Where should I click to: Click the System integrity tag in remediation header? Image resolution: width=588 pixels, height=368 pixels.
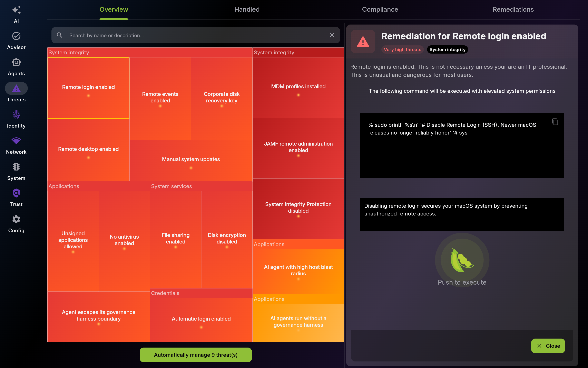[447, 50]
